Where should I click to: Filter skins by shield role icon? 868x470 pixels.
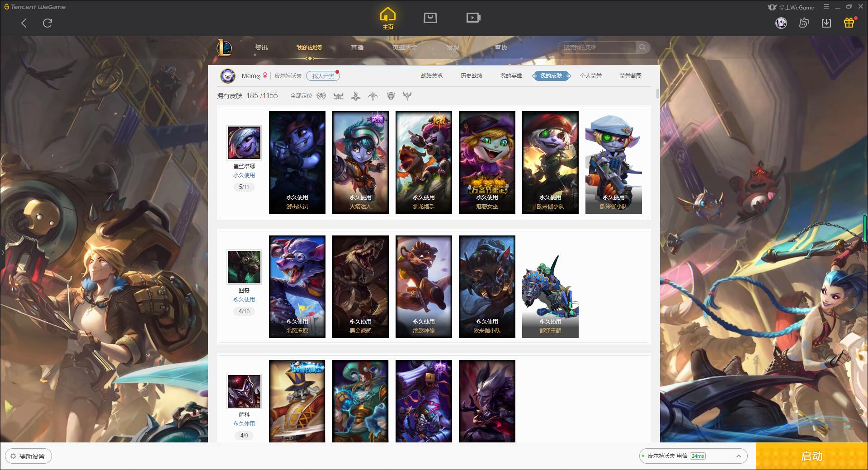(391, 96)
